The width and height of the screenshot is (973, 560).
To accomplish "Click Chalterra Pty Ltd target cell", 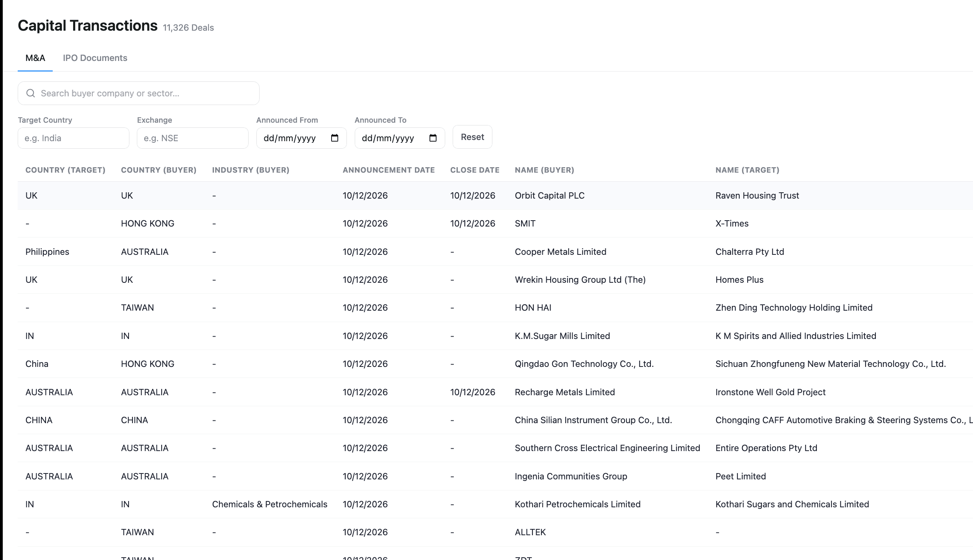I will pyautogui.click(x=750, y=252).
